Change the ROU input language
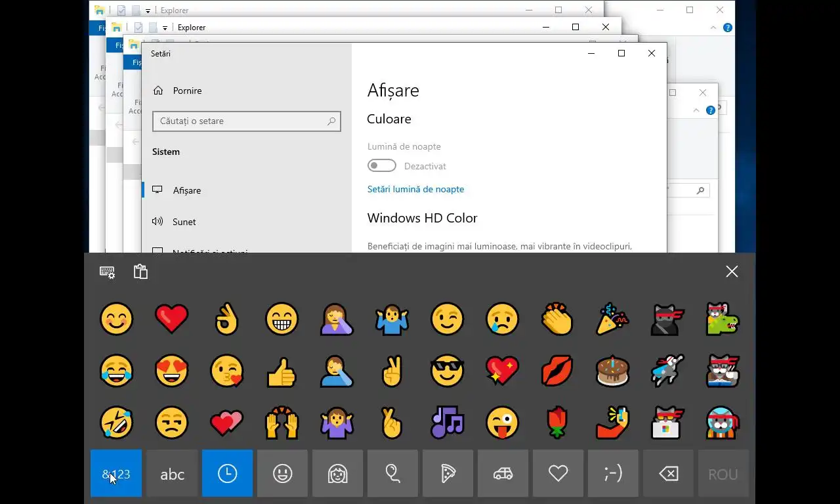Image resolution: width=840 pixels, height=504 pixels. click(x=723, y=473)
